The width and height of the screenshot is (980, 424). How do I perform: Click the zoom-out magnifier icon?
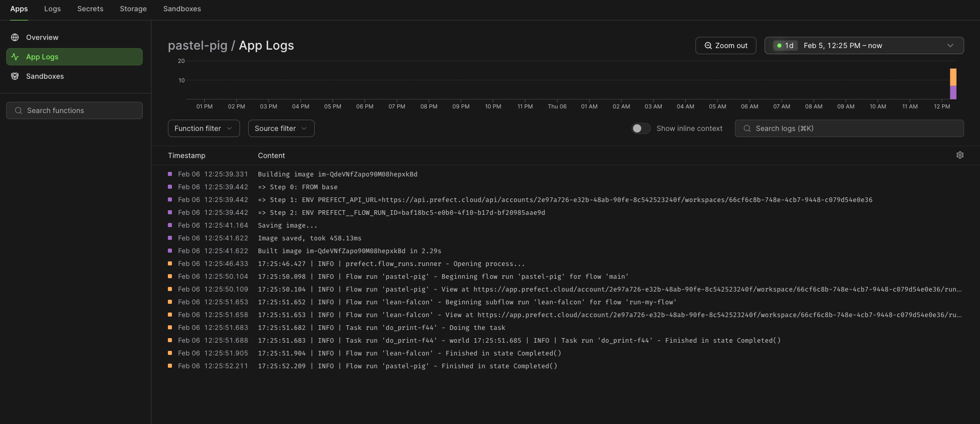click(708, 46)
